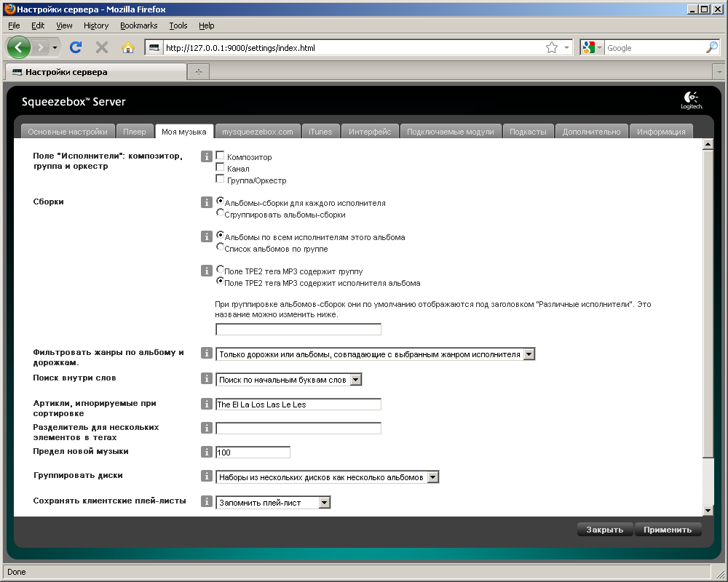Open the list all tabs dropdown
This screenshot has height=582, width=728.
(719, 72)
